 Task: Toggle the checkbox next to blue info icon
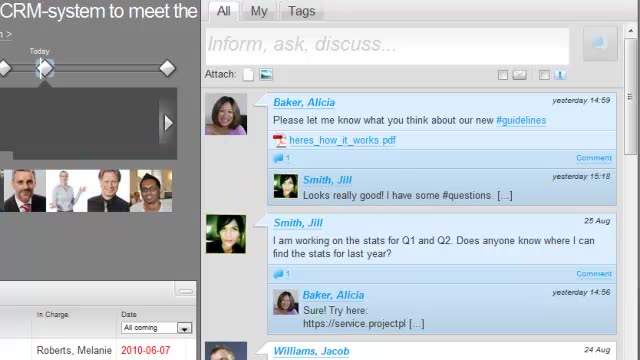[544, 75]
